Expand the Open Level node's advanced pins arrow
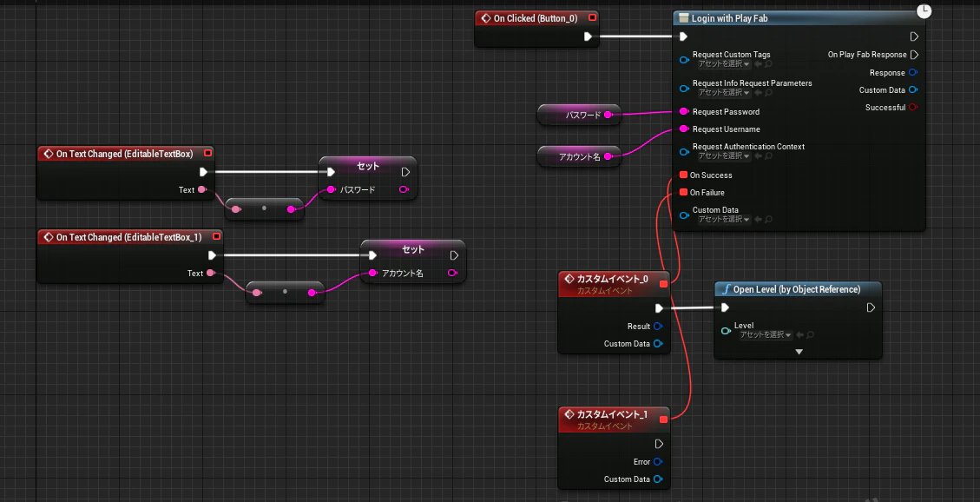Screen dimensions: 980x502 click(x=798, y=352)
